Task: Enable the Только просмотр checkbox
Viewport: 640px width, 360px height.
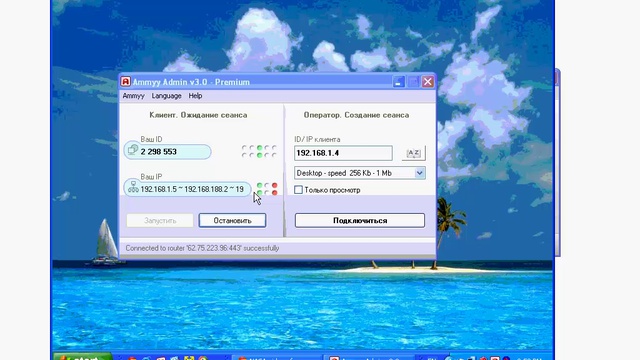Action: [298, 190]
